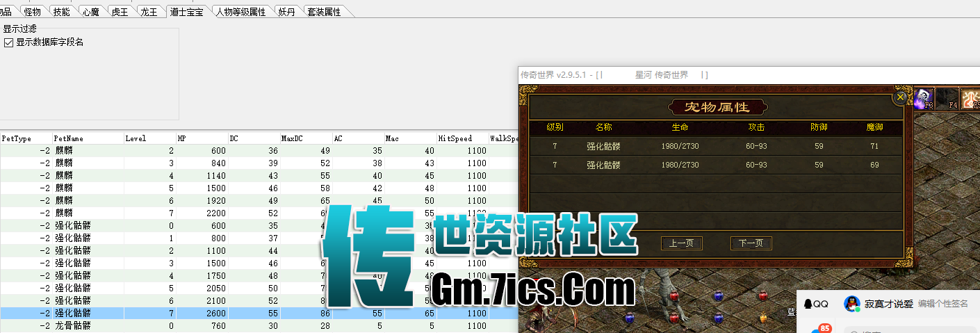Open the 人物等级属性 tab
This screenshot has height=333, width=980.
240,12
